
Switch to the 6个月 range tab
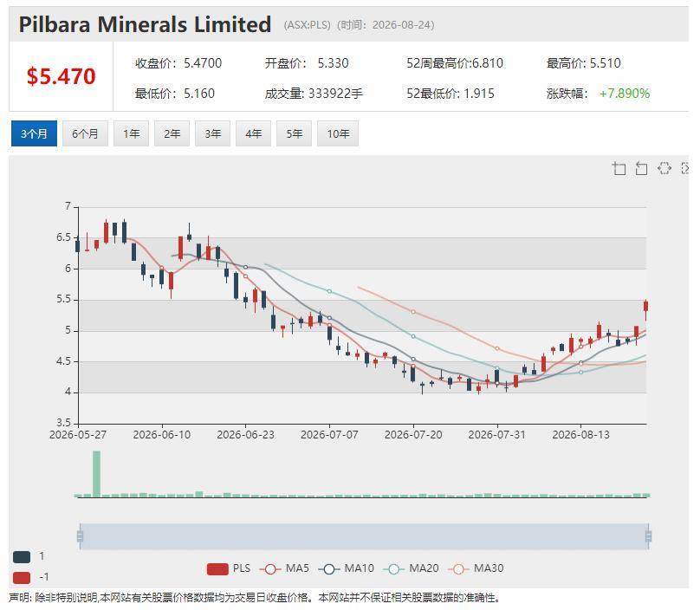[85, 133]
